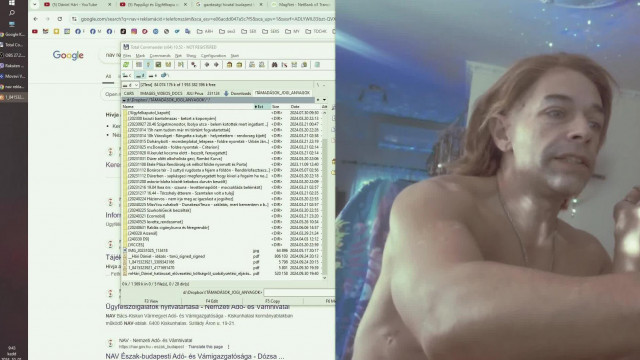The width and height of the screenshot is (640, 360).
Task: Click the Total Commander command line input
Action: tap(299, 293)
